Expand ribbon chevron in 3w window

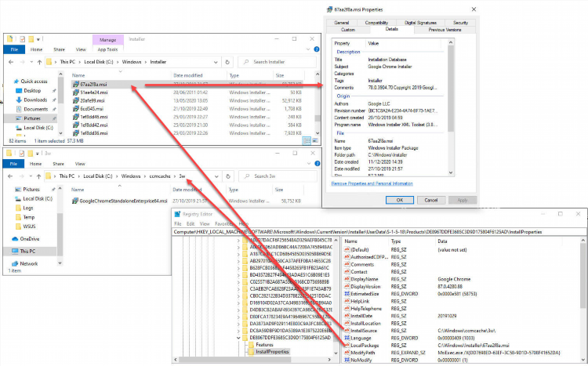[x=309, y=164]
